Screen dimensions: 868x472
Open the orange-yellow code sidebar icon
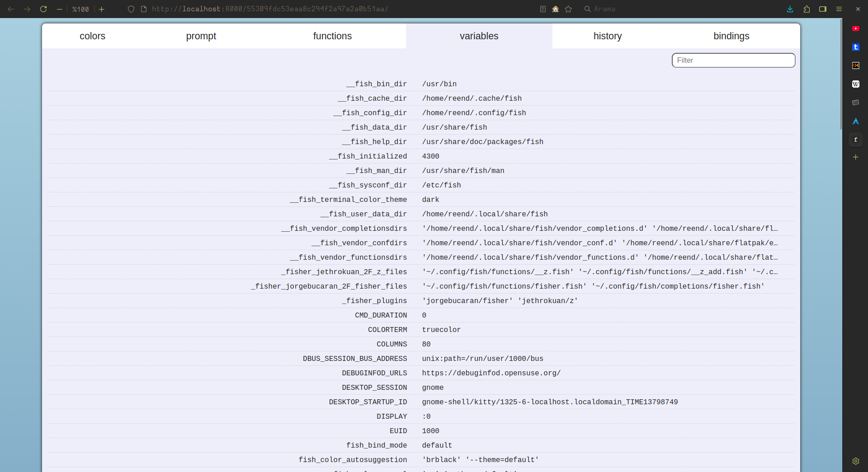[856, 65]
